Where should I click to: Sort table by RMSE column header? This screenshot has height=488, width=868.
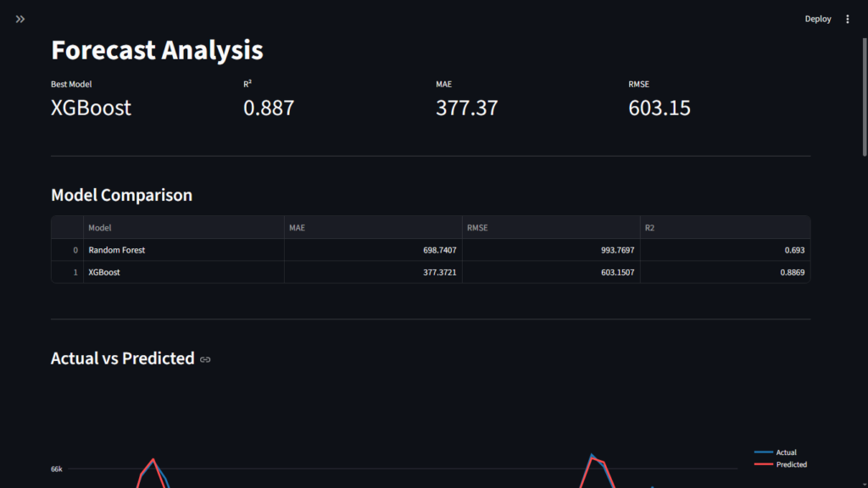click(x=551, y=227)
